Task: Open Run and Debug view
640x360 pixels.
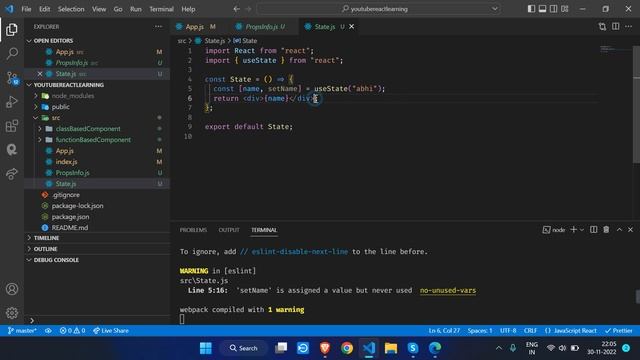Action: tap(12, 102)
